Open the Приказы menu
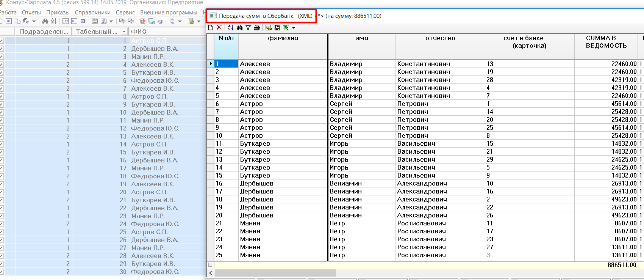644x280 pixels. coord(58,13)
